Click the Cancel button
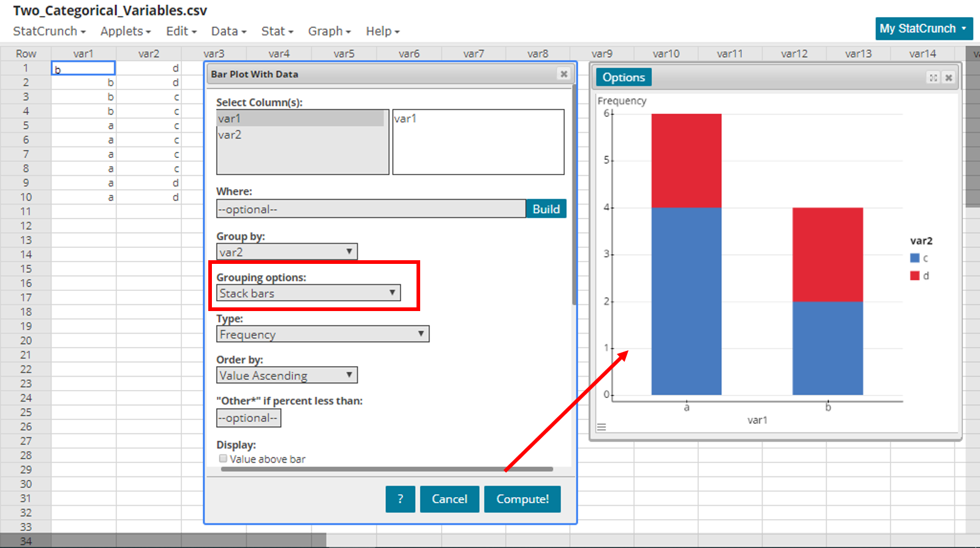This screenshot has width=980, height=548. click(449, 499)
